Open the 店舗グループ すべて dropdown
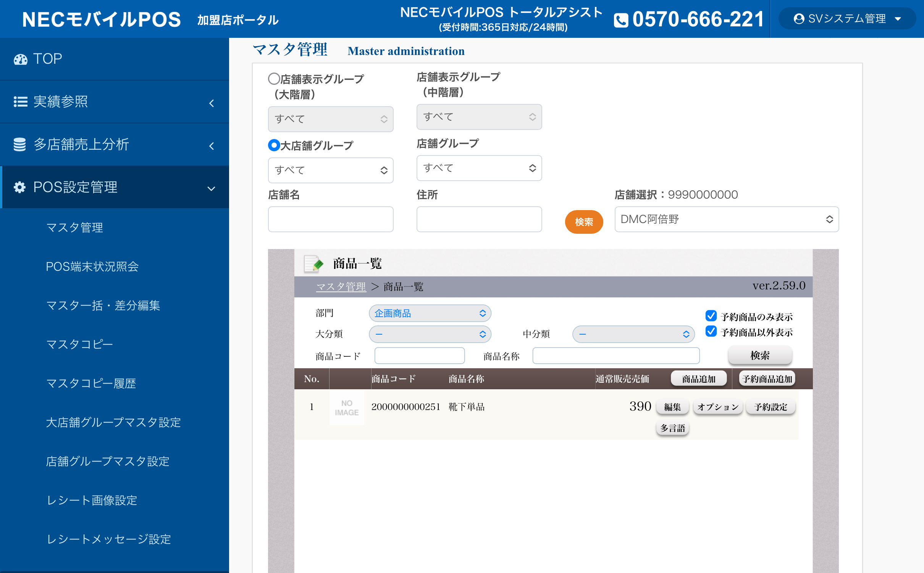The image size is (924, 573). coord(479,168)
